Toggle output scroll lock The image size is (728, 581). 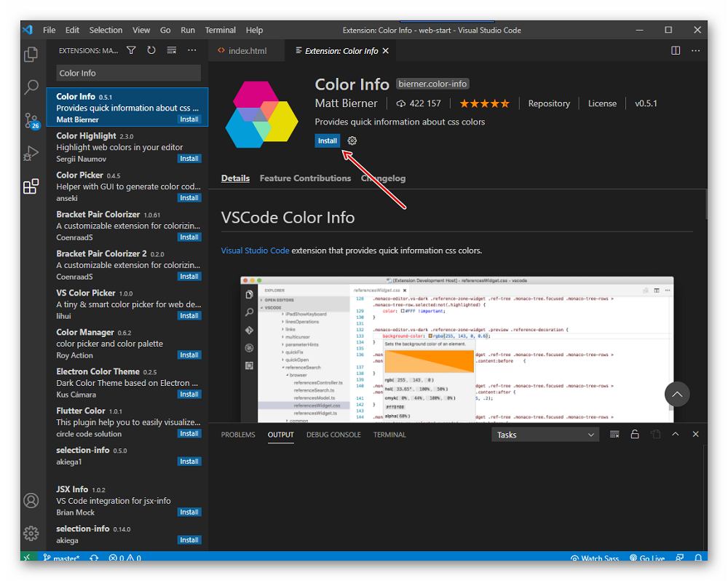(x=635, y=434)
